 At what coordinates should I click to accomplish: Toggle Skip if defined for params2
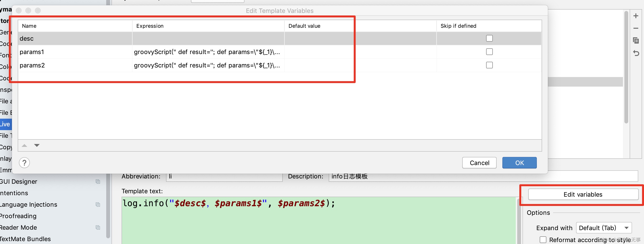click(x=489, y=65)
